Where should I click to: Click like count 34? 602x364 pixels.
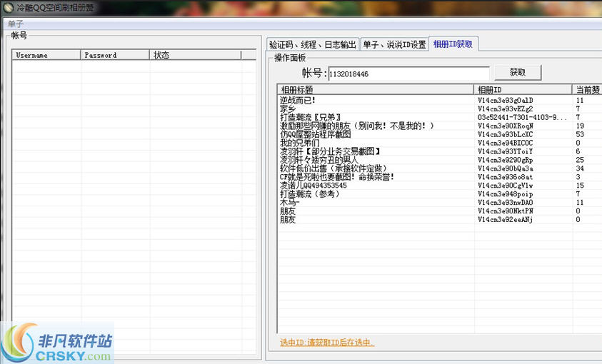[580, 168]
